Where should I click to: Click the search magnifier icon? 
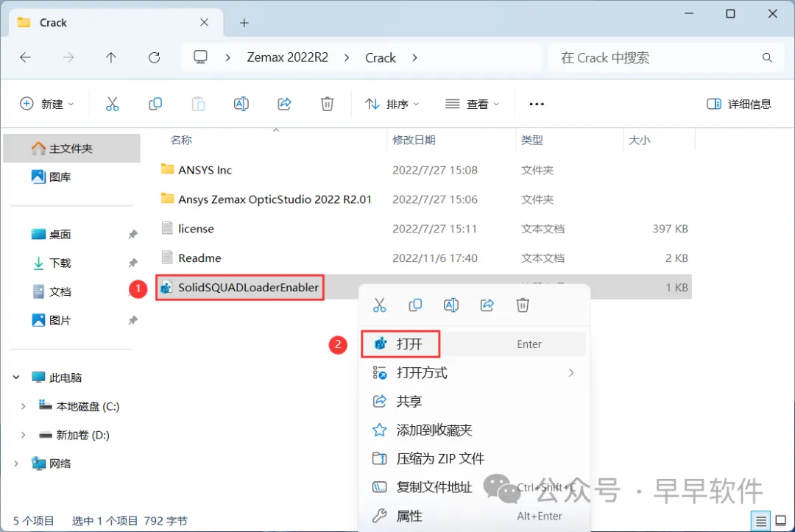(x=767, y=57)
